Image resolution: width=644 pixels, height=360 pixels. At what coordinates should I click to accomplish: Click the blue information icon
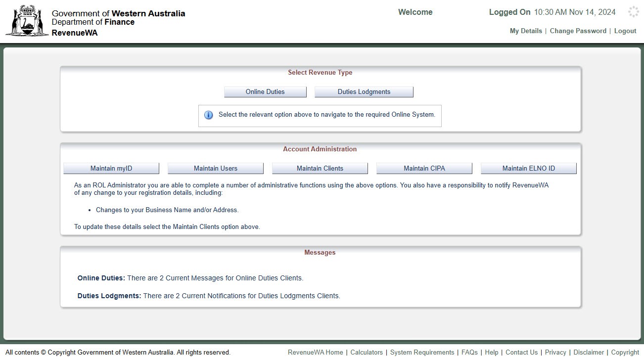[x=209, y=115]
